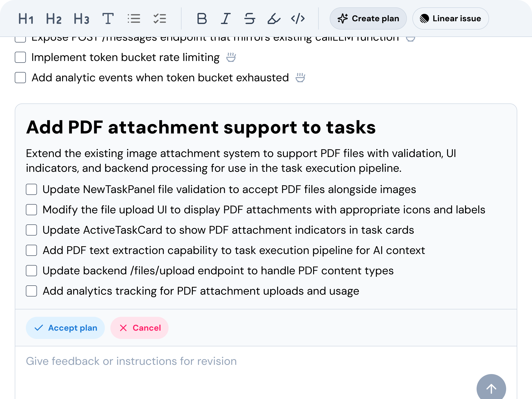Toggle italic formatting

click(x=226, y=19)
